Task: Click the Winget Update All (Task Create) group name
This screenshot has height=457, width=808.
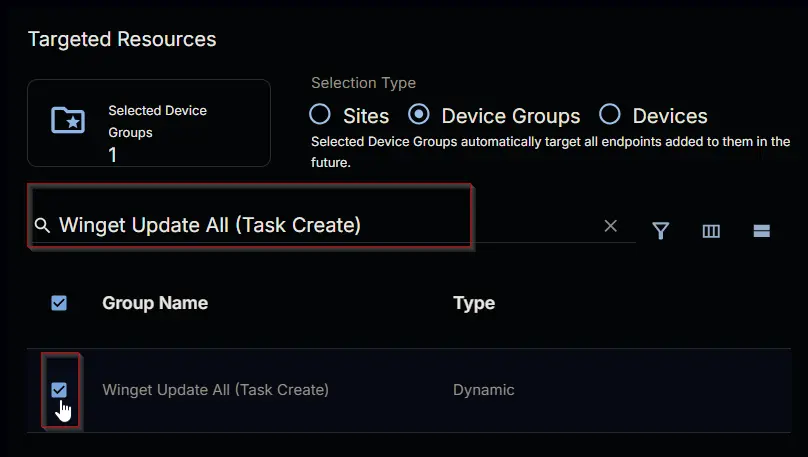Action: click(x=215, y=390)
